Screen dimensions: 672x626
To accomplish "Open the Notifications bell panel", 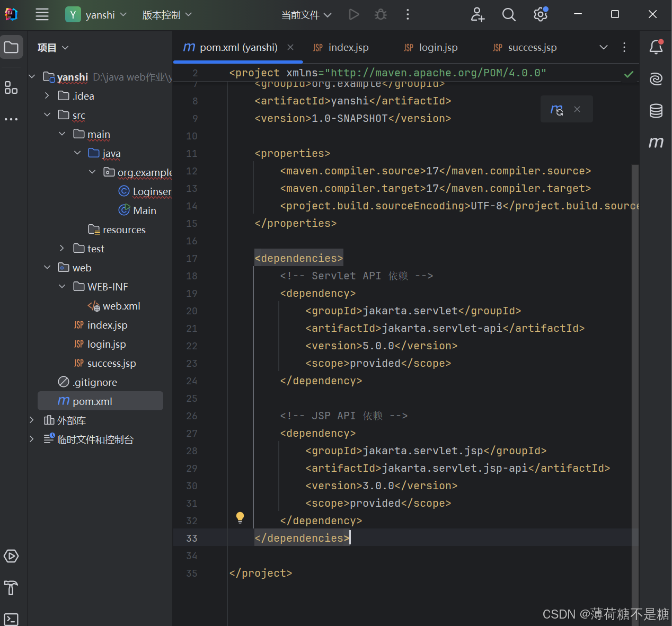I will (656, 47).
